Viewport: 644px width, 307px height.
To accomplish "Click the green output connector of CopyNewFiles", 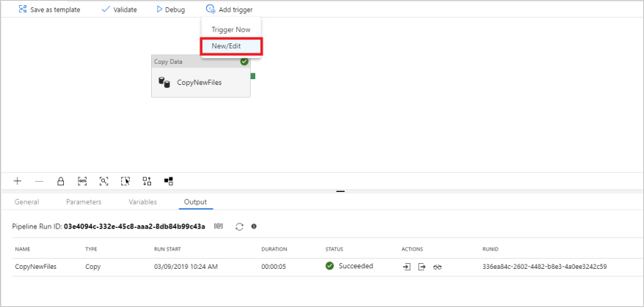I will 253,76.
